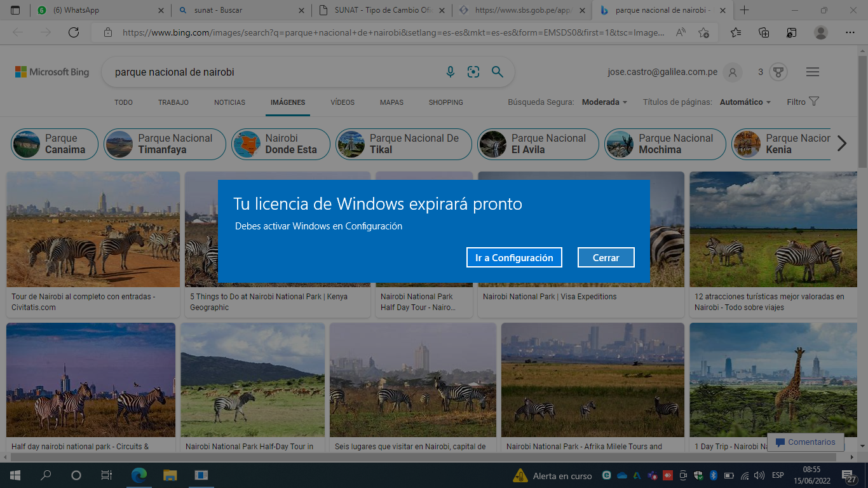Click the magnifying glass search icon

coord(498,72)
